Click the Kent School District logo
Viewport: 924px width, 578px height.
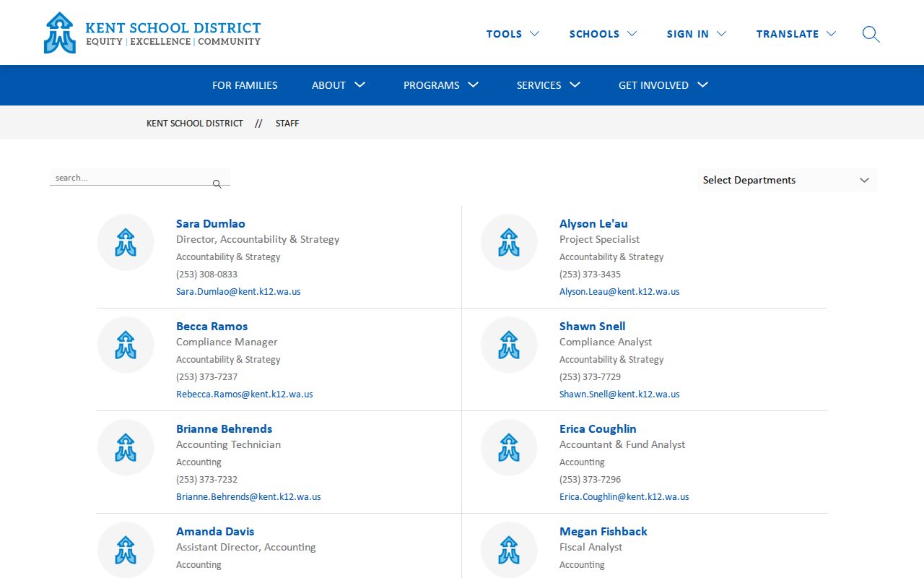[152, 33]
